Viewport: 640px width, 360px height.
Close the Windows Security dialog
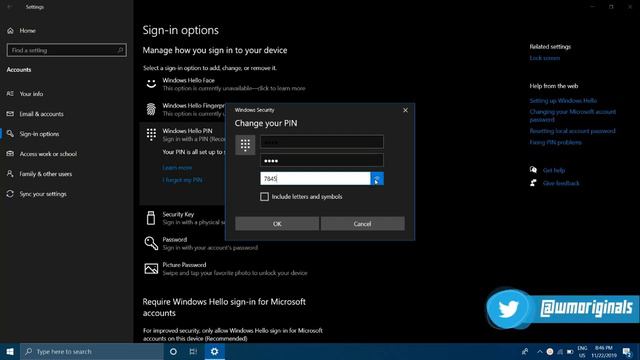[x=405, y=110]
